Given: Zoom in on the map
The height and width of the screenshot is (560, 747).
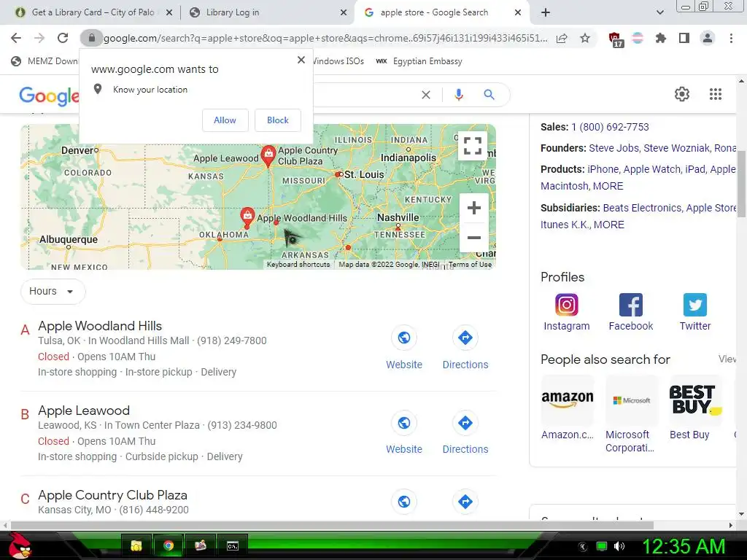Looking at the screenshot, I should tap(473, 208).
